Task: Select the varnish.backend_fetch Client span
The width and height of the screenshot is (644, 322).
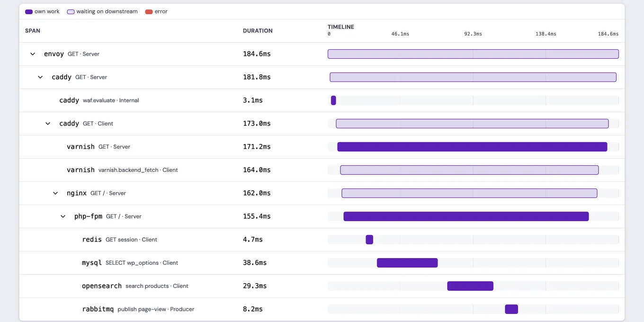Action: point(122,170)
